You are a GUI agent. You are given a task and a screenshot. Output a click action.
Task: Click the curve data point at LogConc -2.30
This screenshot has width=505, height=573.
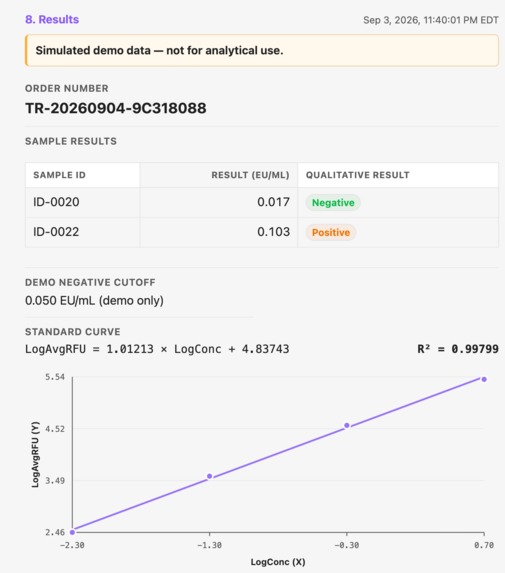[72, 532]
